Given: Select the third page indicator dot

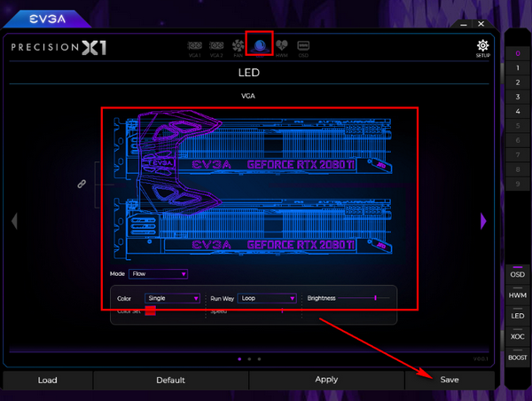Looking at the screenshot, I should point(259,359).
